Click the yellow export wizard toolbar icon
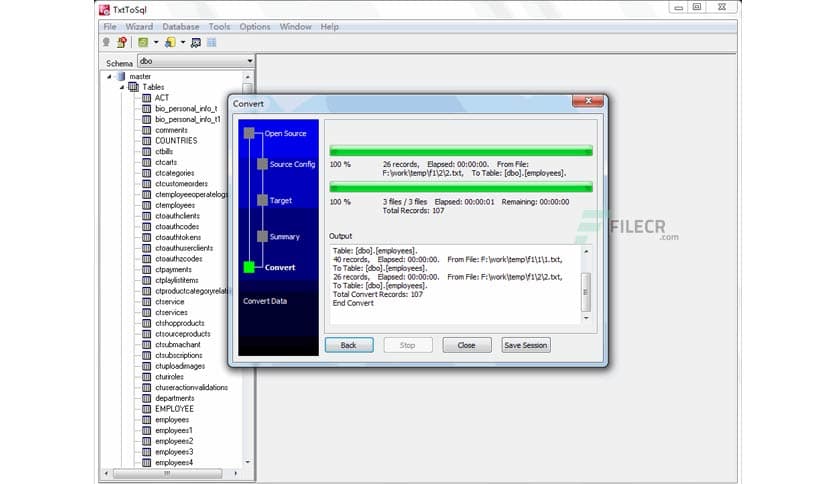Viewport: 836px width, 484px height. click(170, 42)
